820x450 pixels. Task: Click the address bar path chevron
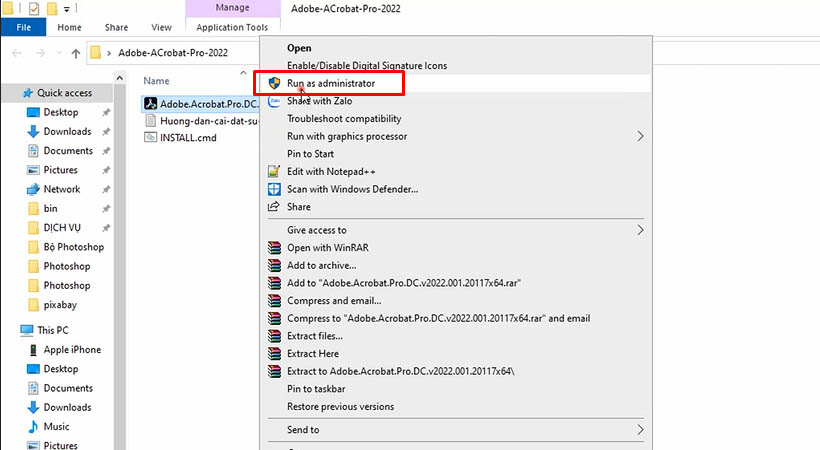point(109,53)
